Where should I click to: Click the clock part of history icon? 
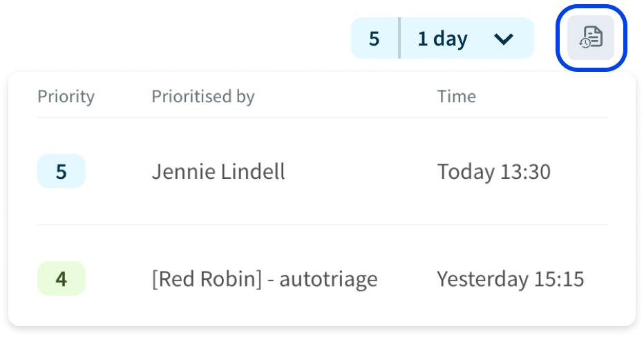tap(585, 43)
